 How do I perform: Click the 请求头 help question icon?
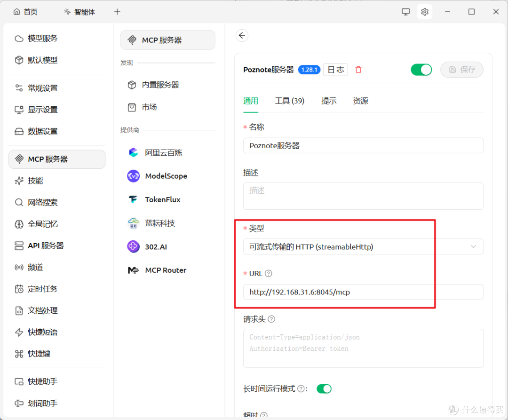(271, 319)
